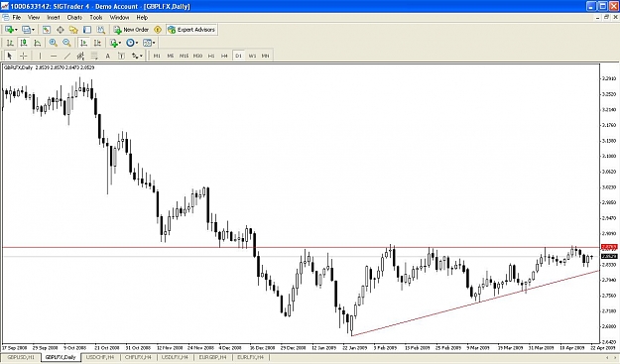The width and height of the screenshot is (620, 364).
Task: Switch to the USDCHF,H4 chart tab
Action: click(x=100, y=357)
